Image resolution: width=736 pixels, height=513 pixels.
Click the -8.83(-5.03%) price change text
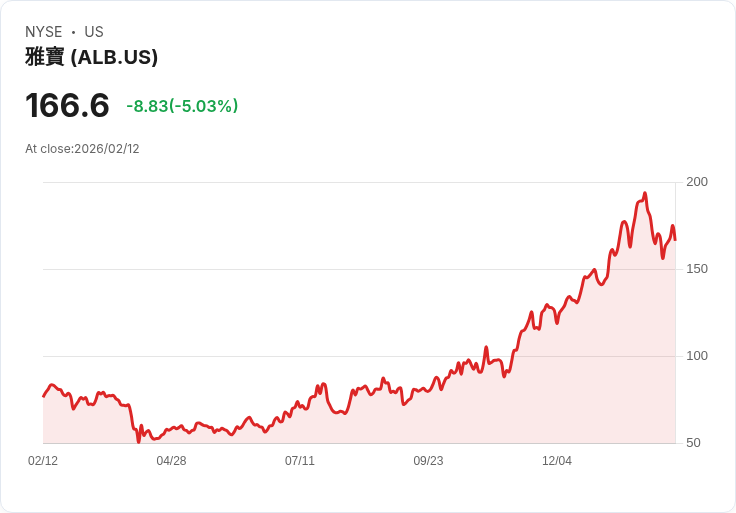(182, 106)
